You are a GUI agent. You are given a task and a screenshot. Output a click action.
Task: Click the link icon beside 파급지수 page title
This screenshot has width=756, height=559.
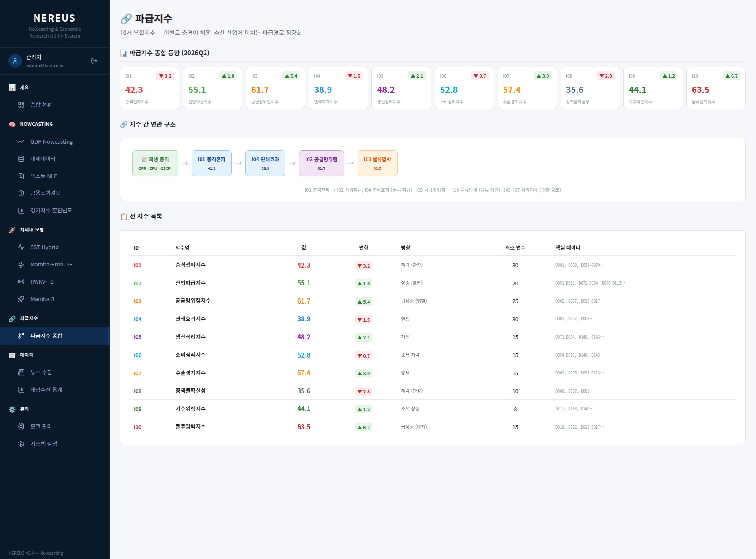(x=126, y=19)
